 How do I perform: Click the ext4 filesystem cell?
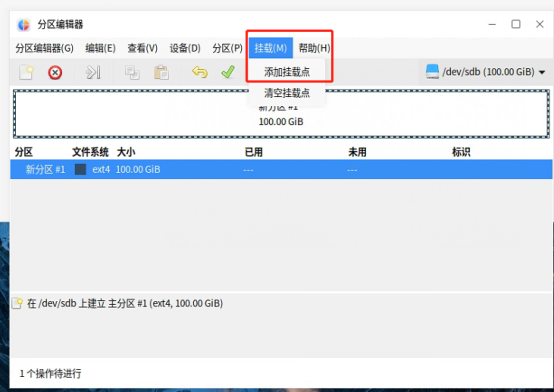click(101, 170)
